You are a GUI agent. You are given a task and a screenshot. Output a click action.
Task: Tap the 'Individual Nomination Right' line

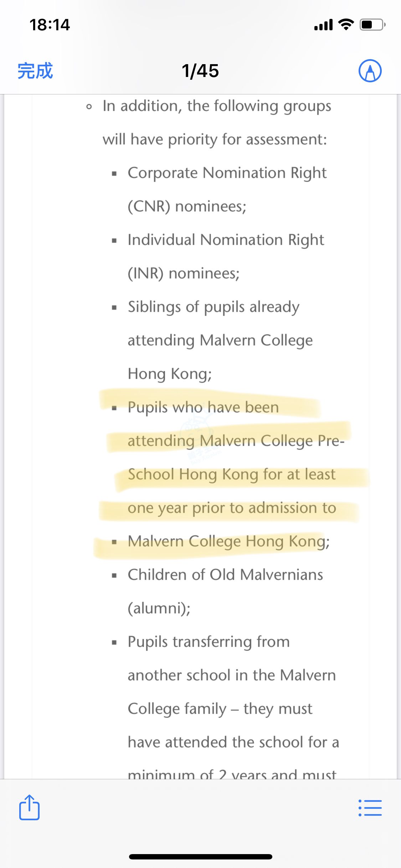tap(226, 240)
